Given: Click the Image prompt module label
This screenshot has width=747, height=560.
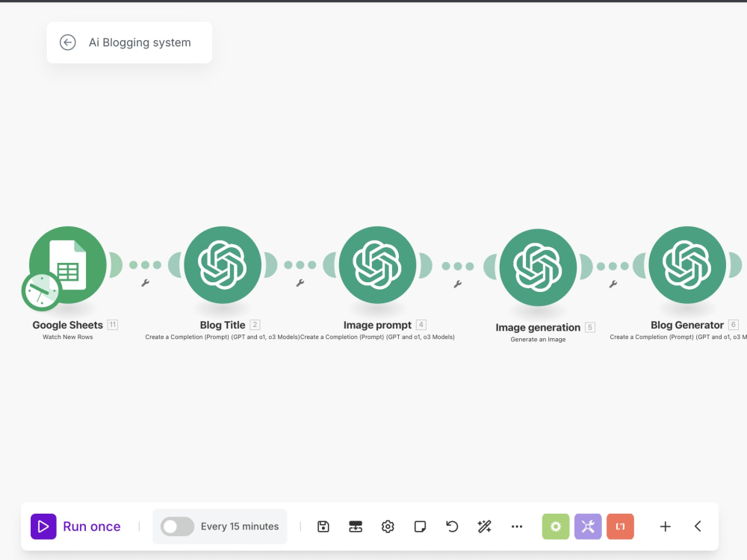Looking at the screenshot, I should tap(377, 325).
